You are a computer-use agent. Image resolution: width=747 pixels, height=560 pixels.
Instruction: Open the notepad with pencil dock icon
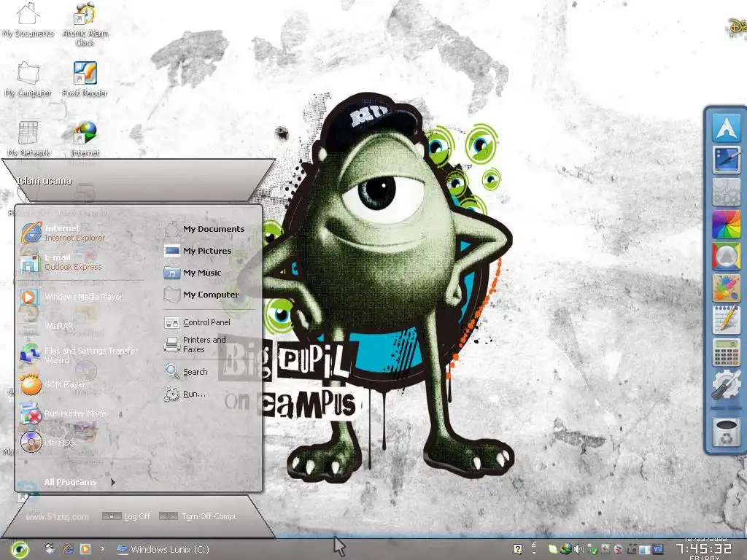[x=726, y=320]
